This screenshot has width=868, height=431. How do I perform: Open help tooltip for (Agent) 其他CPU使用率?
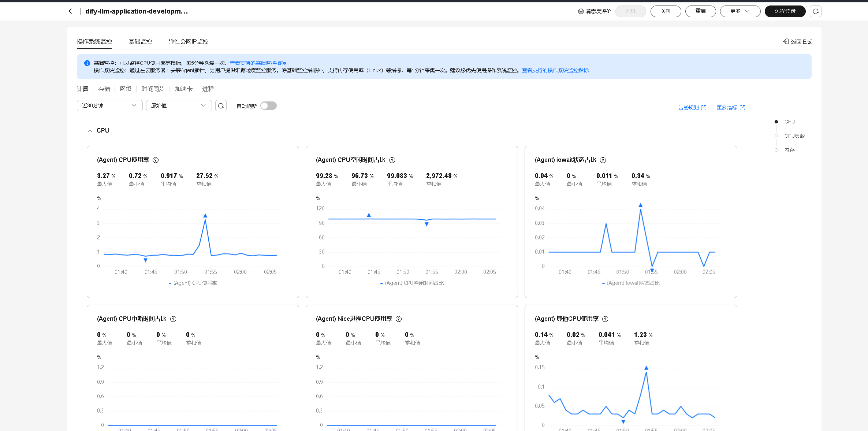605,319
